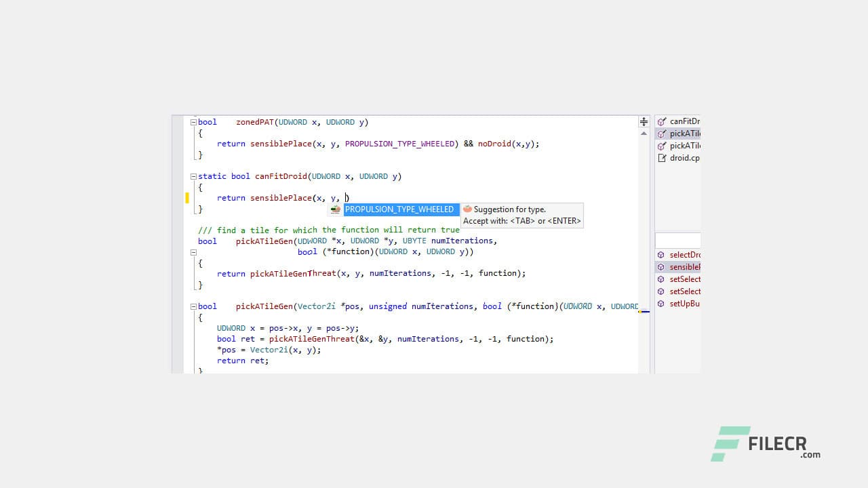
Task: Select the highlighted pickATile entry in sidebar list
Action: pos(685,134)
